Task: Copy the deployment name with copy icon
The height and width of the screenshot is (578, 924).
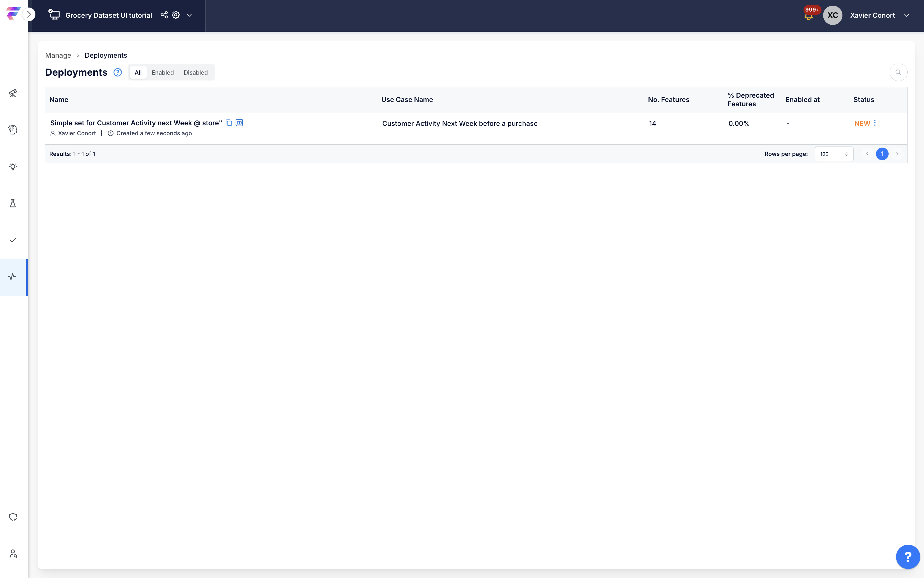Action: coord(229,123)
